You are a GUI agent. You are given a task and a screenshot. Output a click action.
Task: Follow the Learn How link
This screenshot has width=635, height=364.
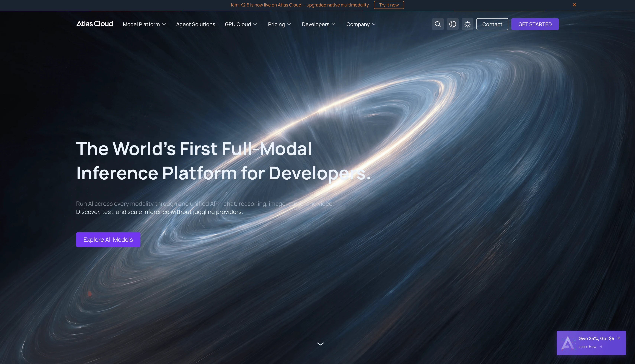(590, 347)
